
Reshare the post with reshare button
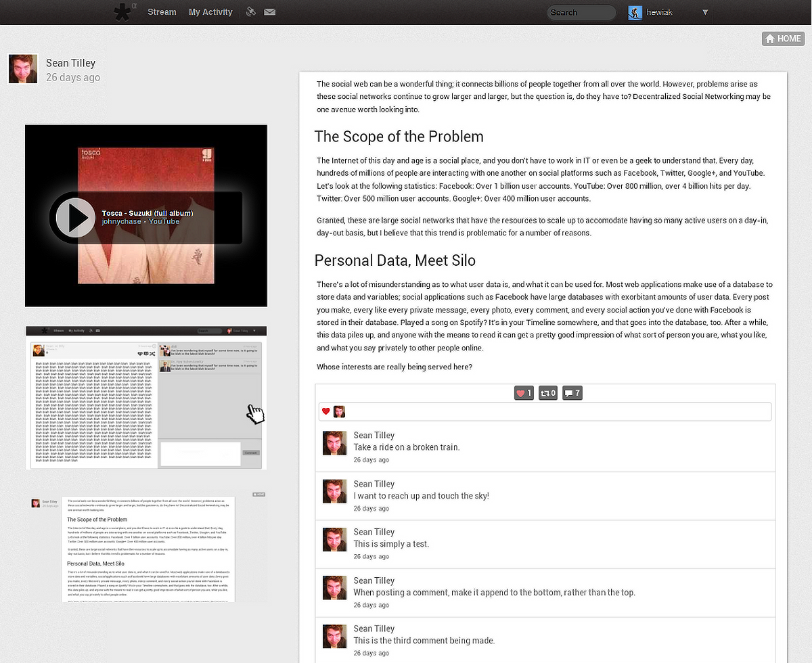pos(548,392)
